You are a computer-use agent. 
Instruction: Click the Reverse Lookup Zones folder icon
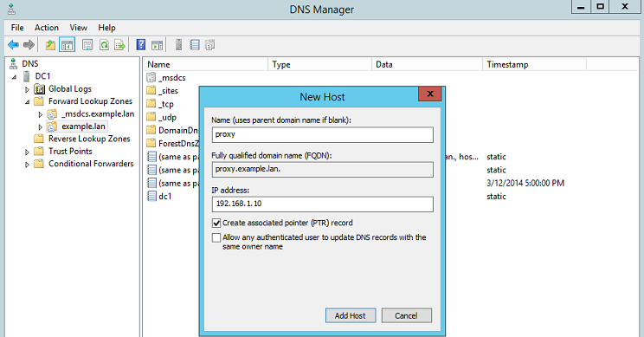(x=39, y=139)
